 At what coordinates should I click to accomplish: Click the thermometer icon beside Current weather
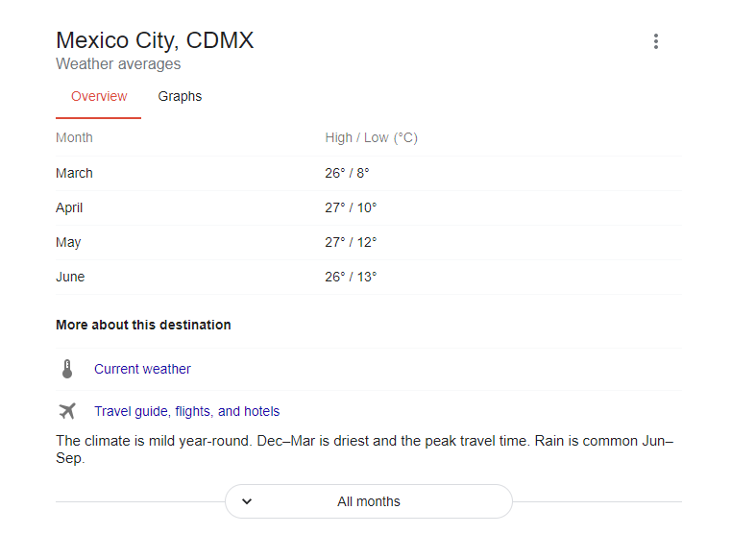point(67,369)
